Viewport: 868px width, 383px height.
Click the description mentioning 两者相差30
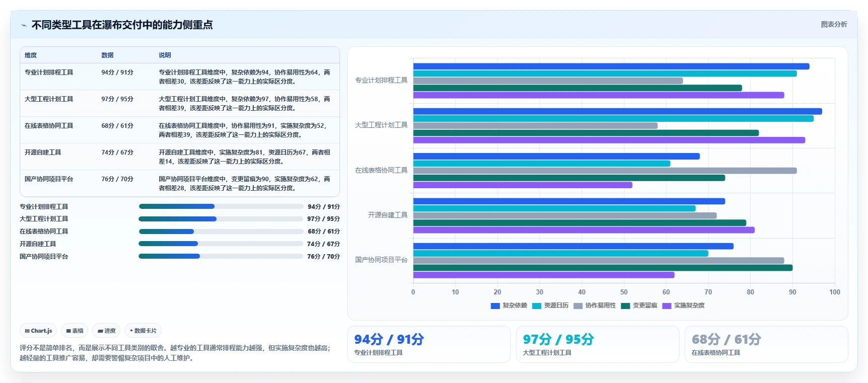244,77
